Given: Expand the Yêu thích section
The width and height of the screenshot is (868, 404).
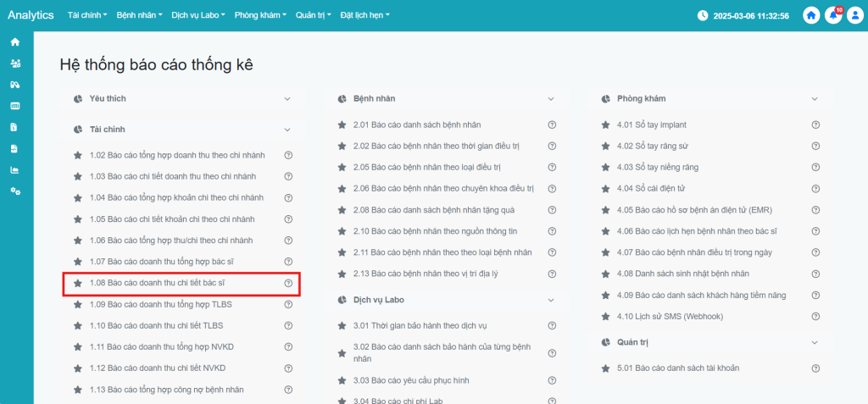Looking at the screenshot, I should point(287,99).
